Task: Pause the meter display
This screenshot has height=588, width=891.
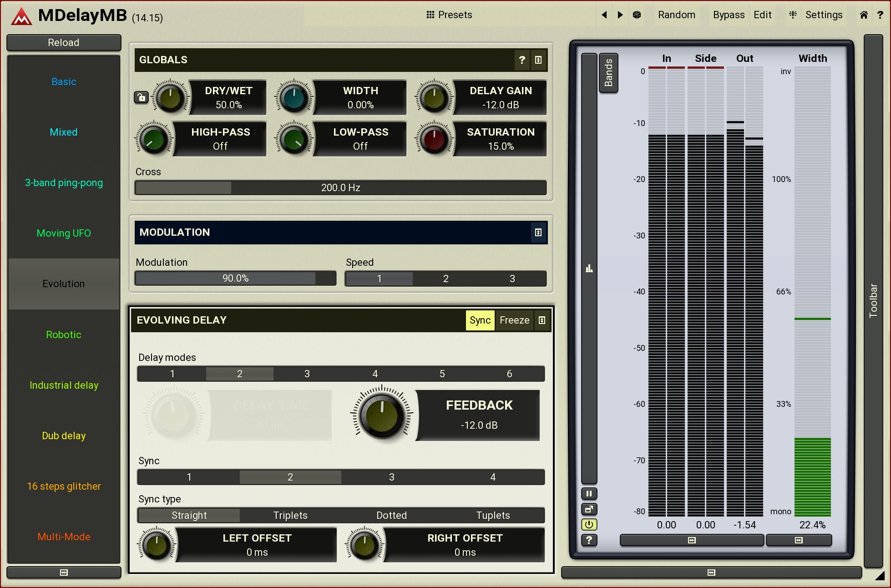Action: (x=589, y=494)
